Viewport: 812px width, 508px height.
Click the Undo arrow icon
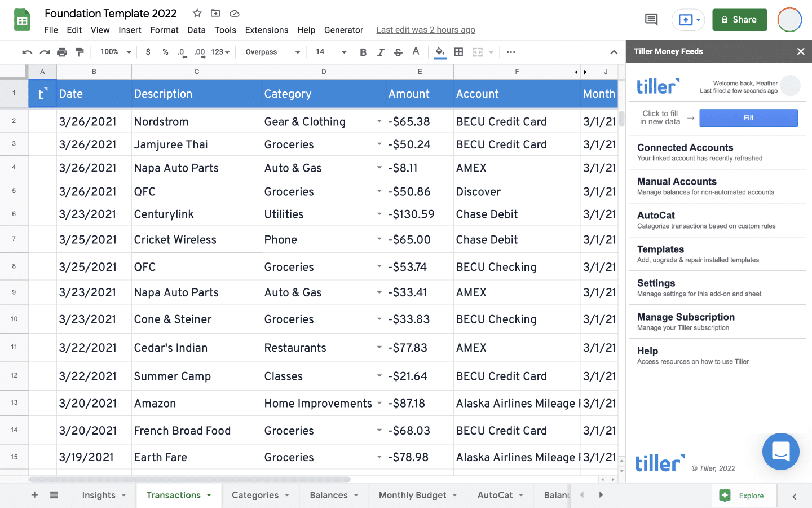[27, 52]
